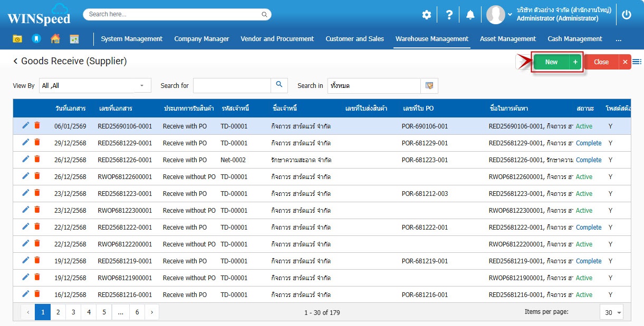644x326 pixels.
Task: Edit document RED25690106-0001 with pencil icon
Action: (26, 125)
